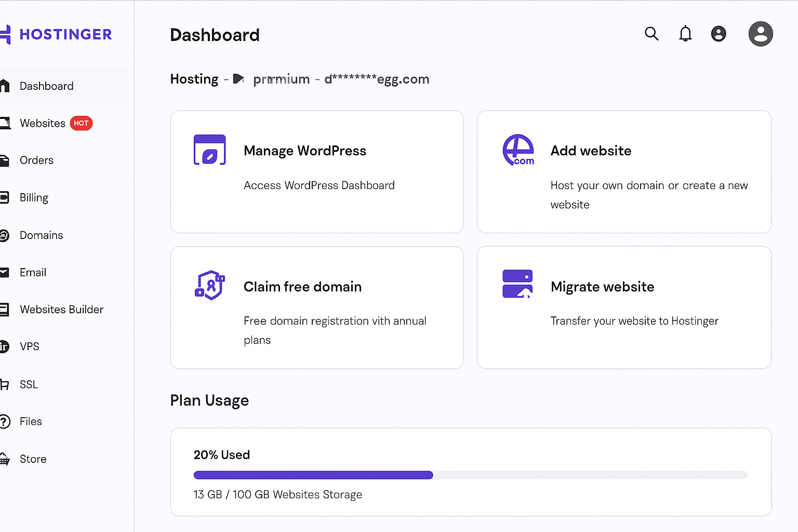This screenshot has width=798, height=532.
Task: Click the storage usage progress bar
Action: pos(470,475)
